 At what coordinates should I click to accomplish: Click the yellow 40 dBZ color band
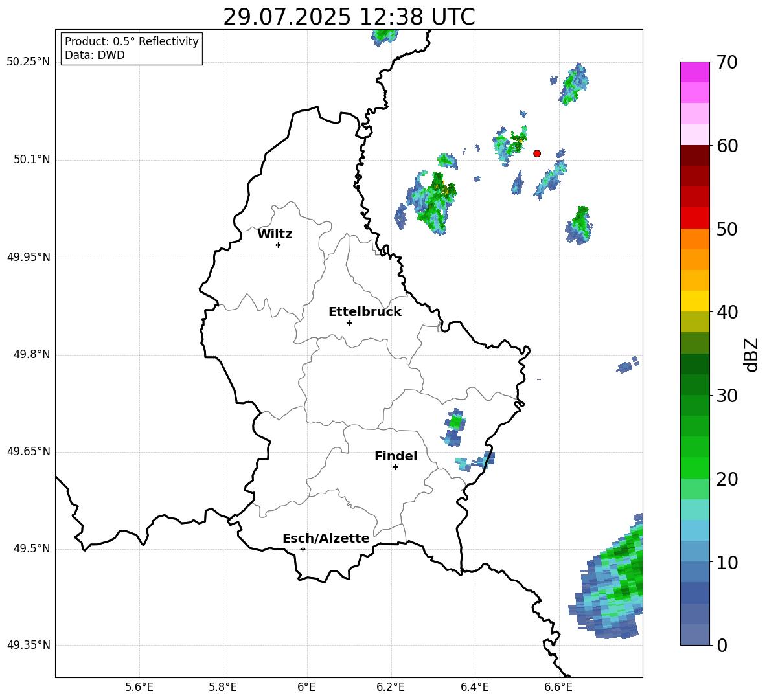[x=694, y=301]
